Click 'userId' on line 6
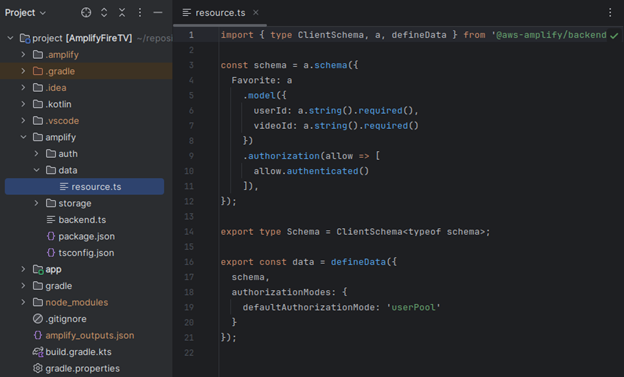Viewport: 624px width, 377px height. [x=270, y=111]
